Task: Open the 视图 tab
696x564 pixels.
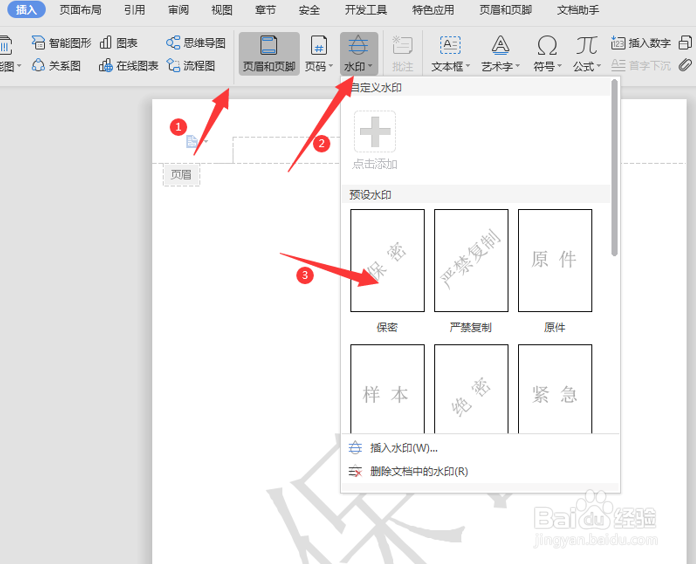Action: (x=221, y=10)
